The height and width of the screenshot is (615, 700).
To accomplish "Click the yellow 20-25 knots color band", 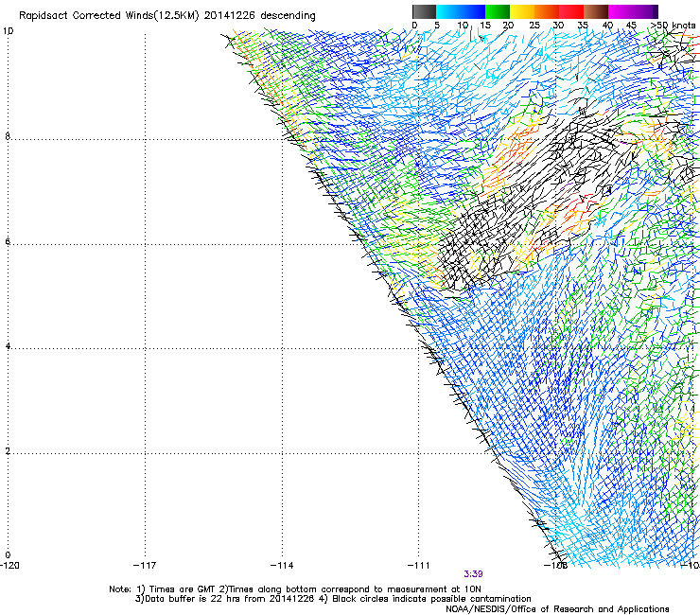I will click(x=522, y=11).
